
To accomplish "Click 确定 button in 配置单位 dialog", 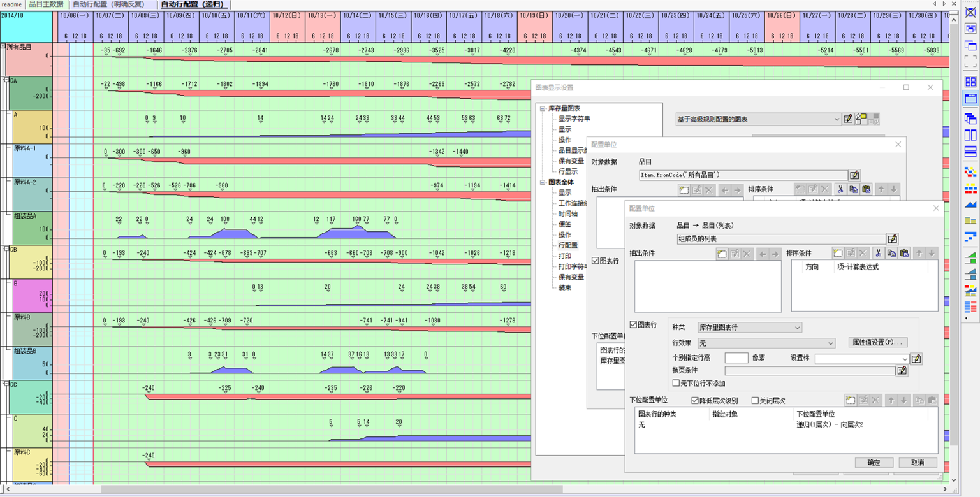I will pyautogui.click(x=874, y=463).
